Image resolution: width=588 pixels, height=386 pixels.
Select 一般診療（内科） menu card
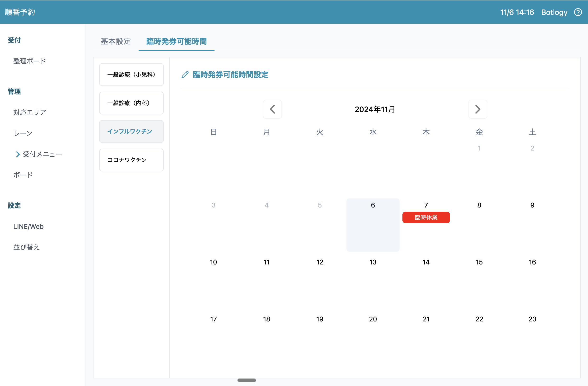(131, 103)
